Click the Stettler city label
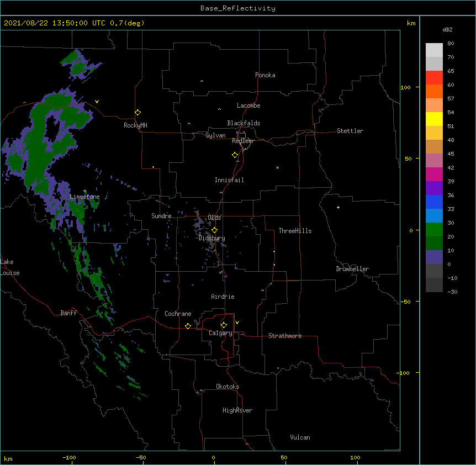The height and width of the screenshot is (465, 476). point(350,131)
